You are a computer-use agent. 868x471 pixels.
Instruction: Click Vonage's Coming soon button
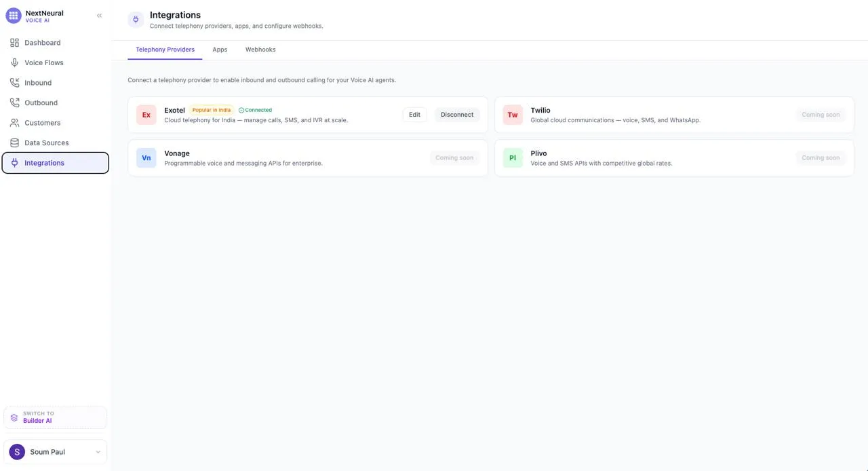click(x=454, y=157)
